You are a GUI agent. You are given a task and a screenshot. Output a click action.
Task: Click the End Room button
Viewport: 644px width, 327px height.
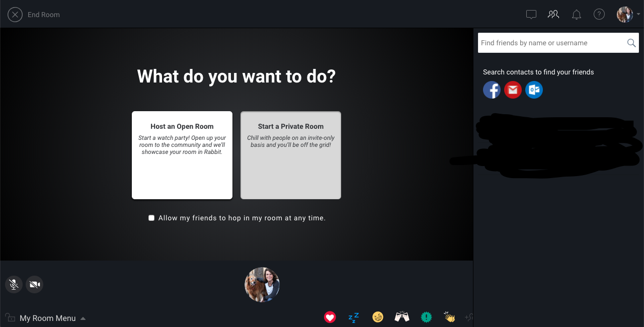tap(34, 15)
